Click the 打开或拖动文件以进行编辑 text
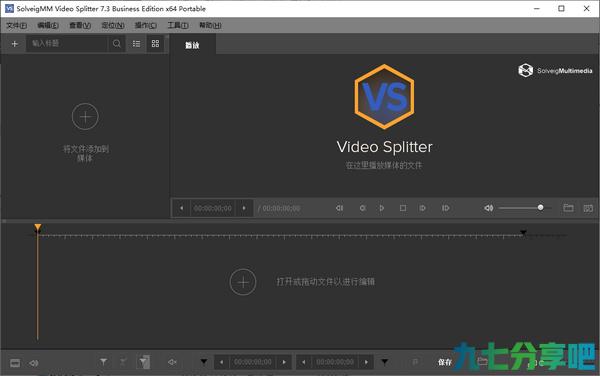 tap(326, 282)
